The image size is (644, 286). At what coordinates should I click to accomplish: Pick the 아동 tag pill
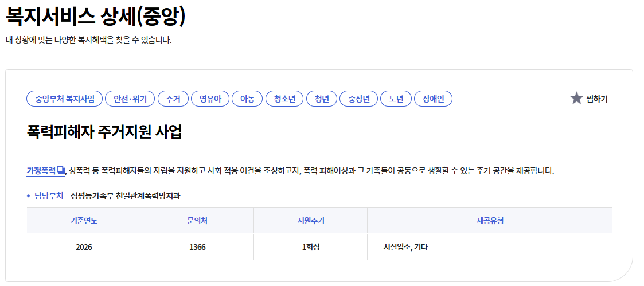click(x=247, y=99)
